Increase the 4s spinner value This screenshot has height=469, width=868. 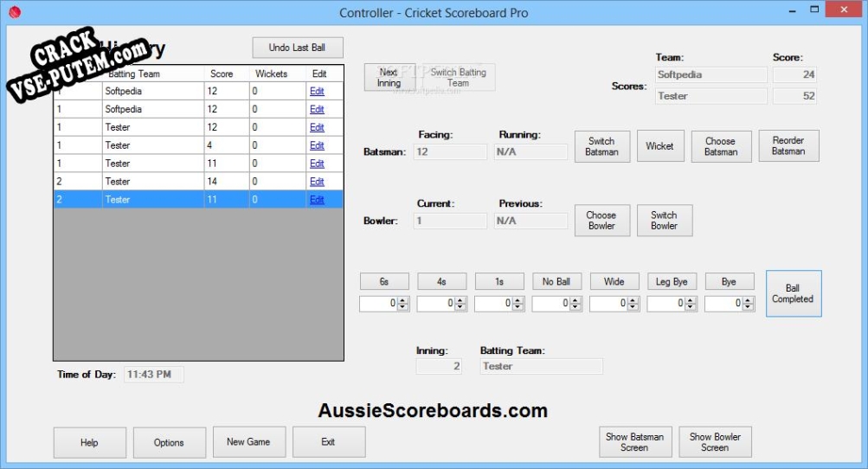click(460, 300)
